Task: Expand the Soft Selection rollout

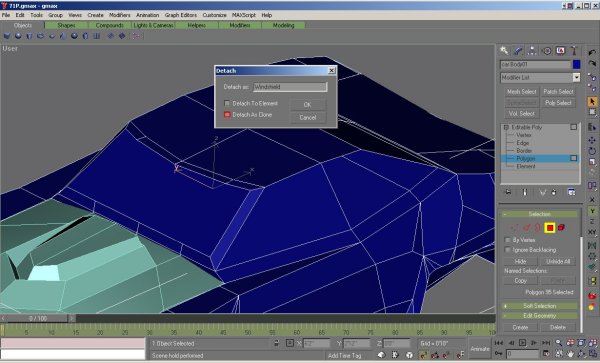Action: [540, 306]
